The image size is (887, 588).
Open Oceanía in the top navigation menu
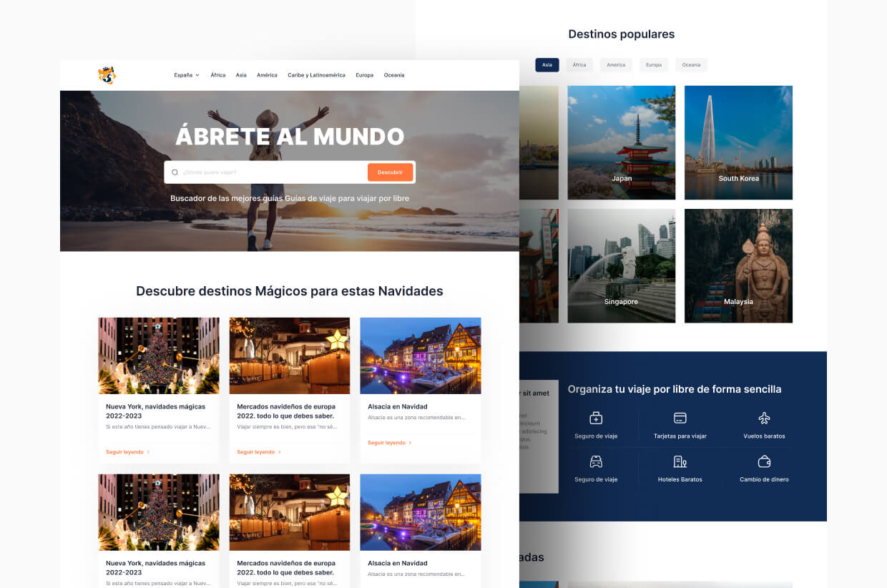(x=394, y=75)
